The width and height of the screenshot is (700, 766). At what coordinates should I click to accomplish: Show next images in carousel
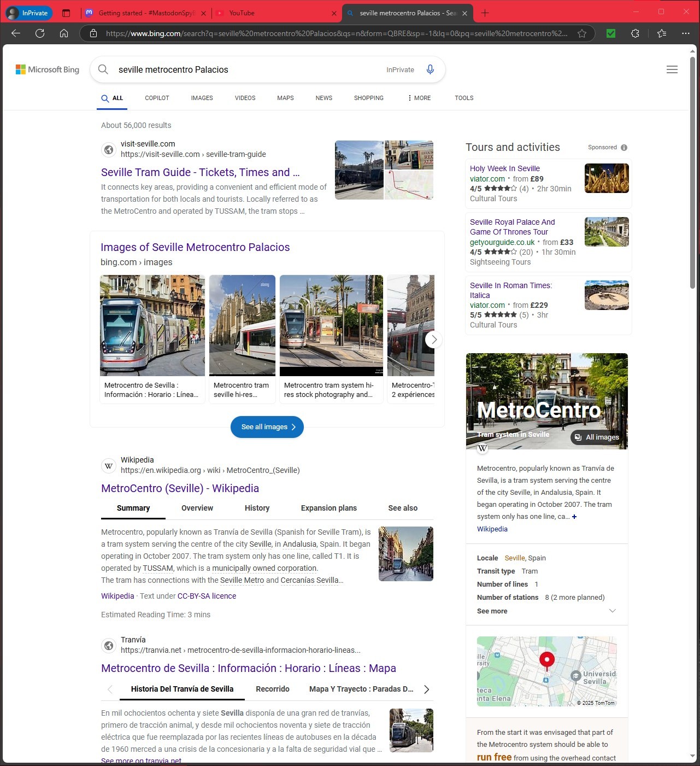[x=434, y=340]
